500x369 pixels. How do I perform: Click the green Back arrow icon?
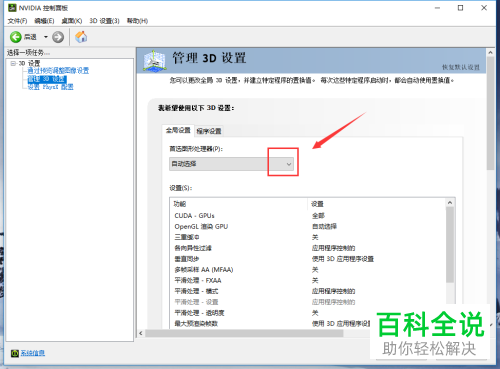click(x=15, y=37)
